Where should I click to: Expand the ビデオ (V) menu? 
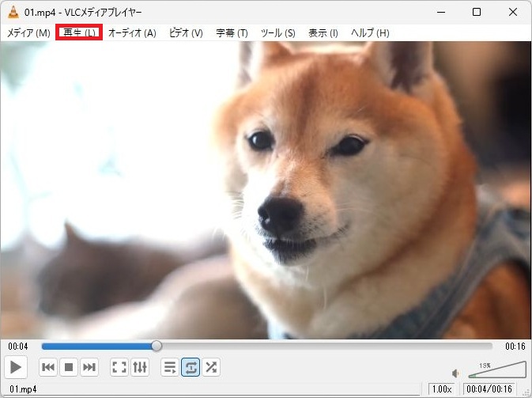pyautogui.click(x=186, y=33)
